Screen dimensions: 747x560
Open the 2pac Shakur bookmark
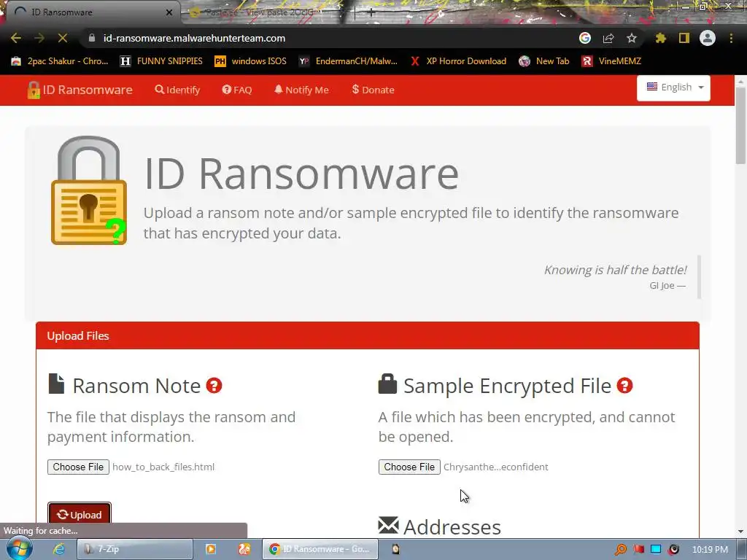tap(60, 61)
